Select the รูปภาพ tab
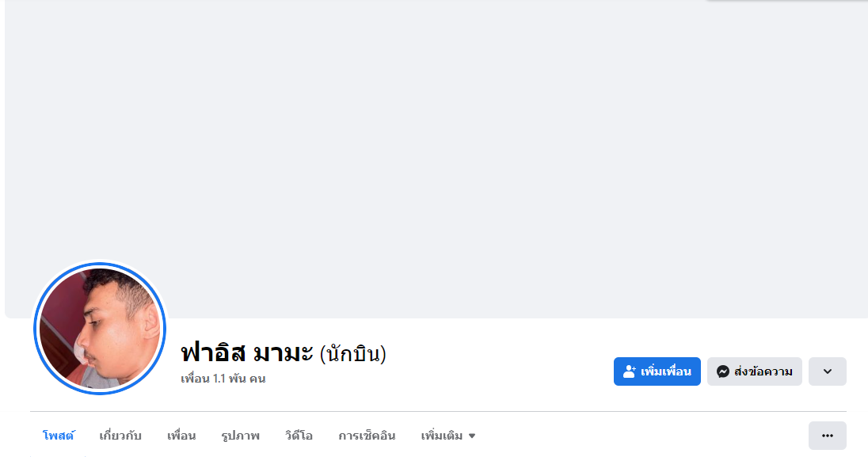The height and width of the screenshot is (457, 868). click(x=240, y=436)
